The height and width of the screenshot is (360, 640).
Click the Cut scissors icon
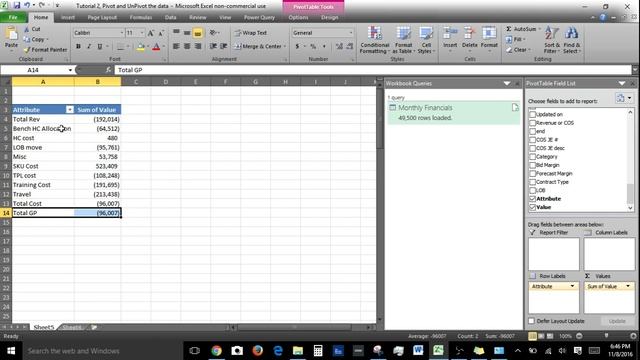[27, 29]
